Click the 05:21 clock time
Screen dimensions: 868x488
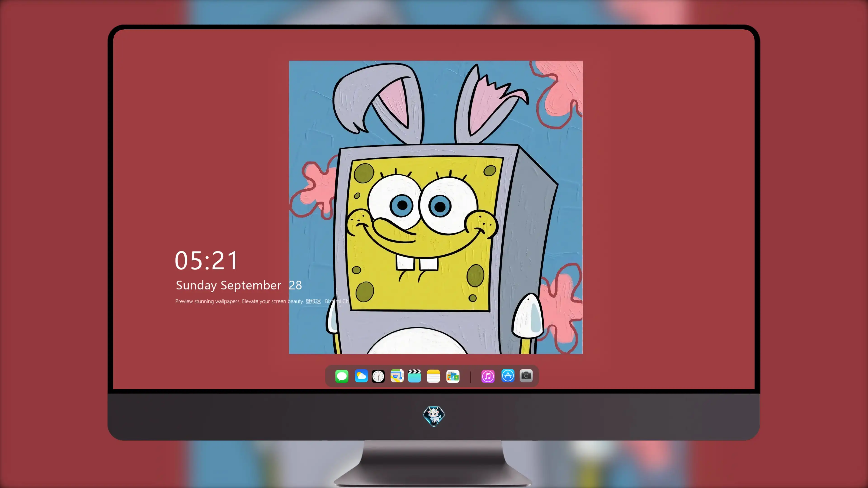(206, 260)
